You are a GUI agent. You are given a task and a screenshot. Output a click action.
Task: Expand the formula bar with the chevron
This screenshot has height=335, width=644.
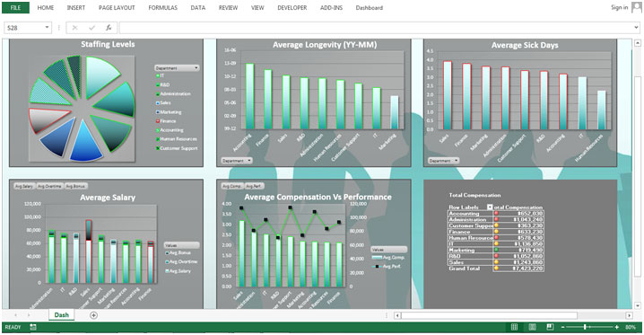coord(636,28)
